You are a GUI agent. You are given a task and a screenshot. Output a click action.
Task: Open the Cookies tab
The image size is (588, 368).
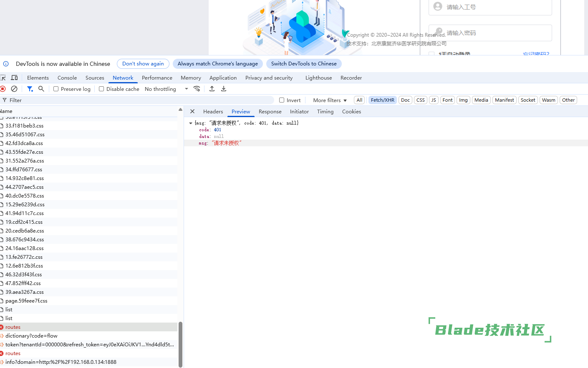(x=351, y=111)
